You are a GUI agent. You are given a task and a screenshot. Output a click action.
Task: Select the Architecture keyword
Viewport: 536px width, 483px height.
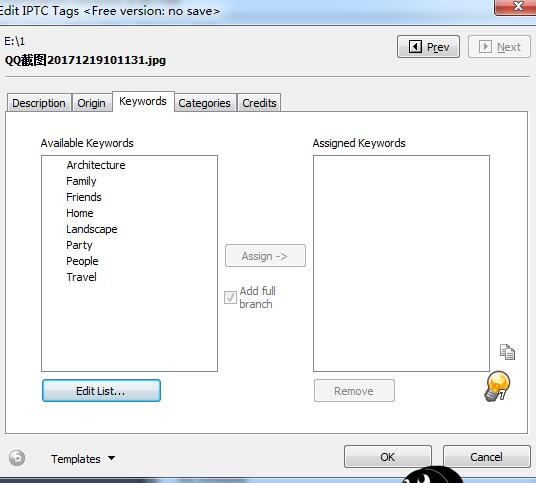(x=96, y=165)
